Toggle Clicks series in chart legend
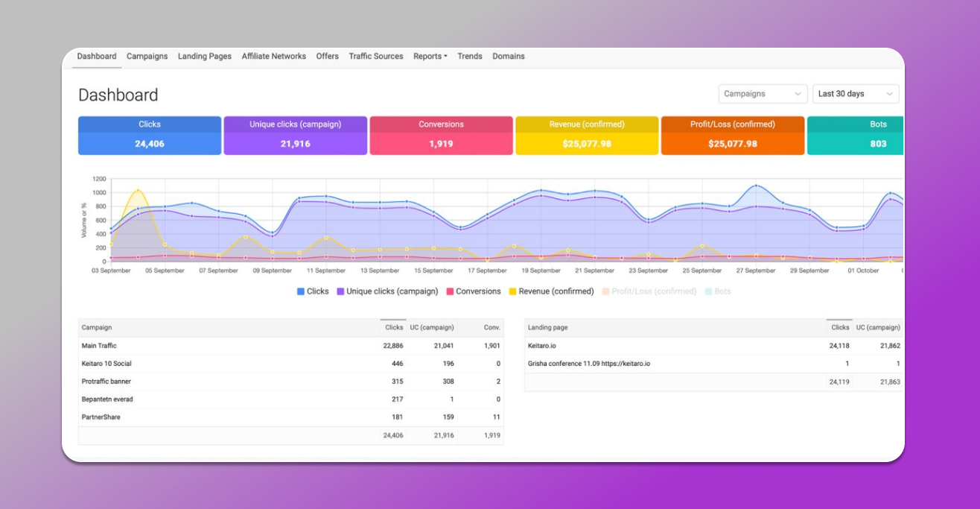980x509 pixels. [313, 291]
